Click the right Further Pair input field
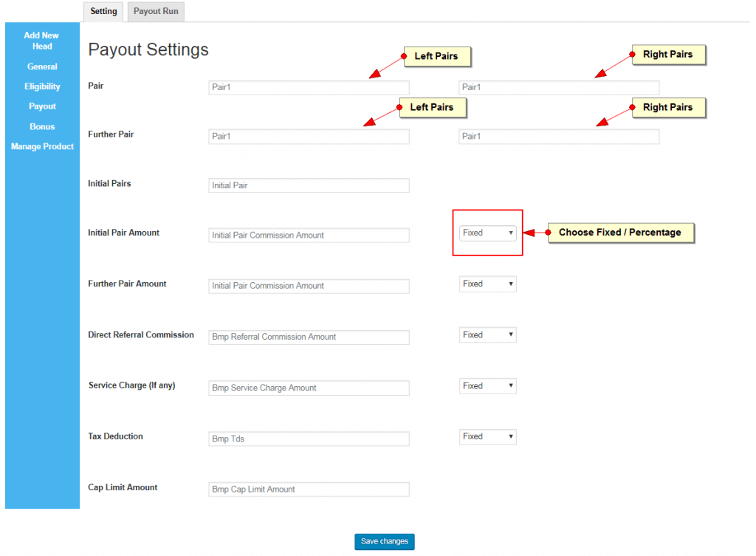This screenshot has height=556, width=756. [x=558, y=137]
